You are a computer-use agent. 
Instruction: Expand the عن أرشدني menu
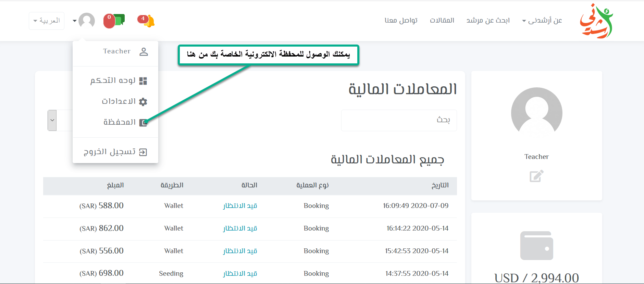click(x=542, y=21)
